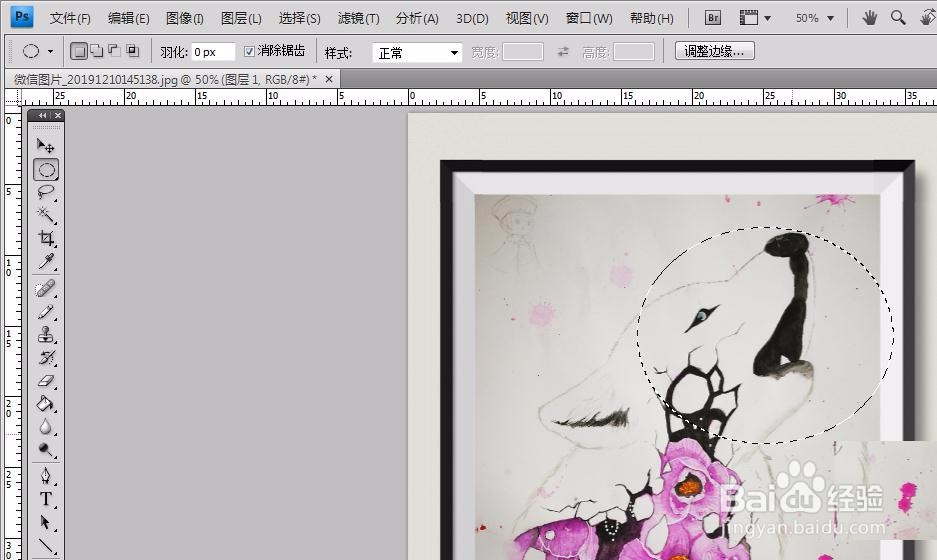Image resolution: width=937 pixels, height=560 pixels.
Task: Select the Eraser tool
Action: coord(46,381)
